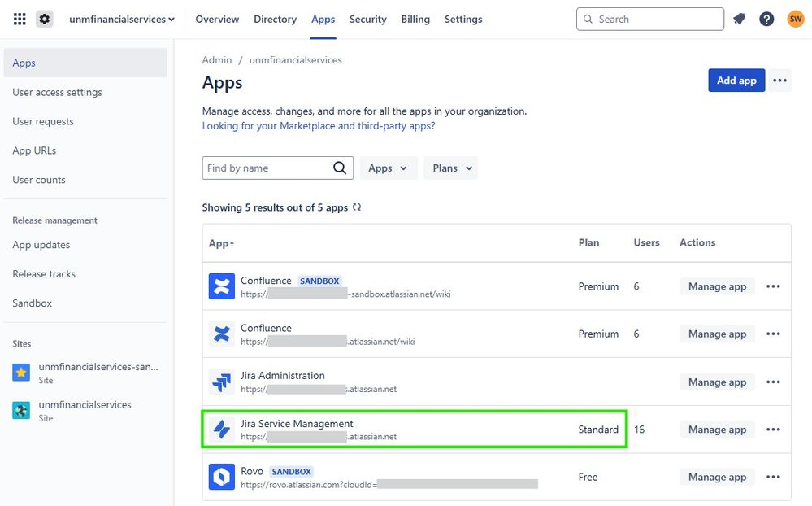Open the Apps filter dropdown

(388, 168)
